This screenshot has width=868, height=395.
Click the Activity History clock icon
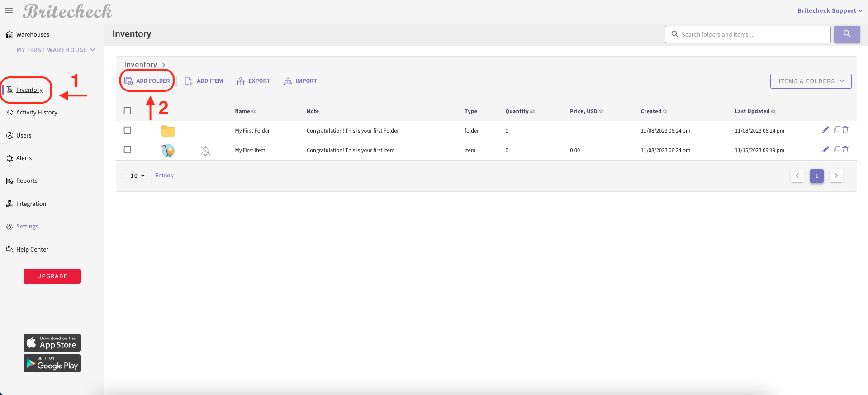tap(9, 113)
